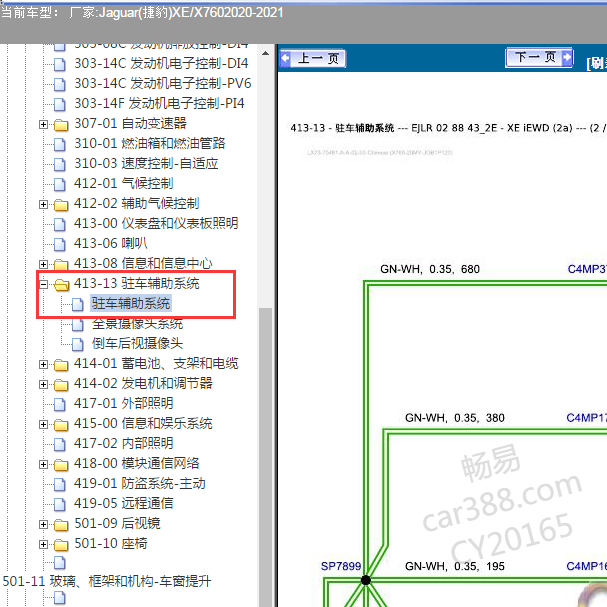Expand the 414-02 发电机和调节器 folder
This screenshot has width=607, height=607.
pyautogui.click(x=43, y=384)
